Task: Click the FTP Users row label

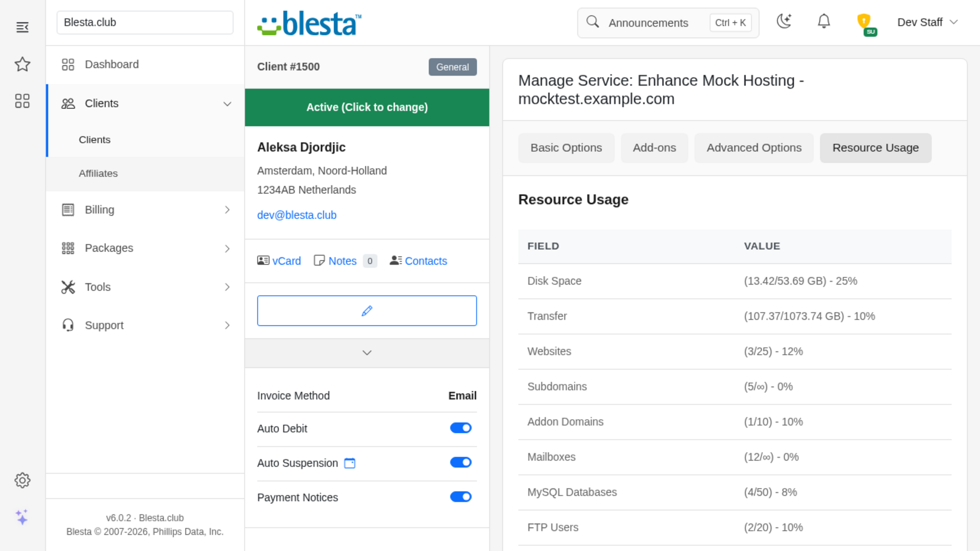Action: pyautogui.click(x=553, y=528)
